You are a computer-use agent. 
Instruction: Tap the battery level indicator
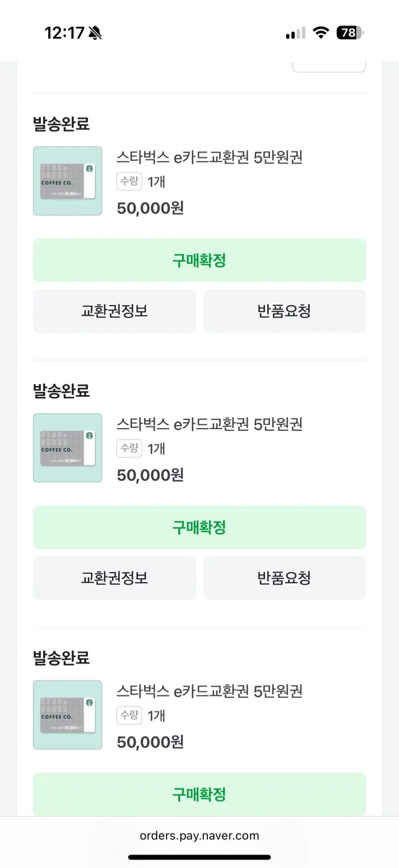point(350,33)
